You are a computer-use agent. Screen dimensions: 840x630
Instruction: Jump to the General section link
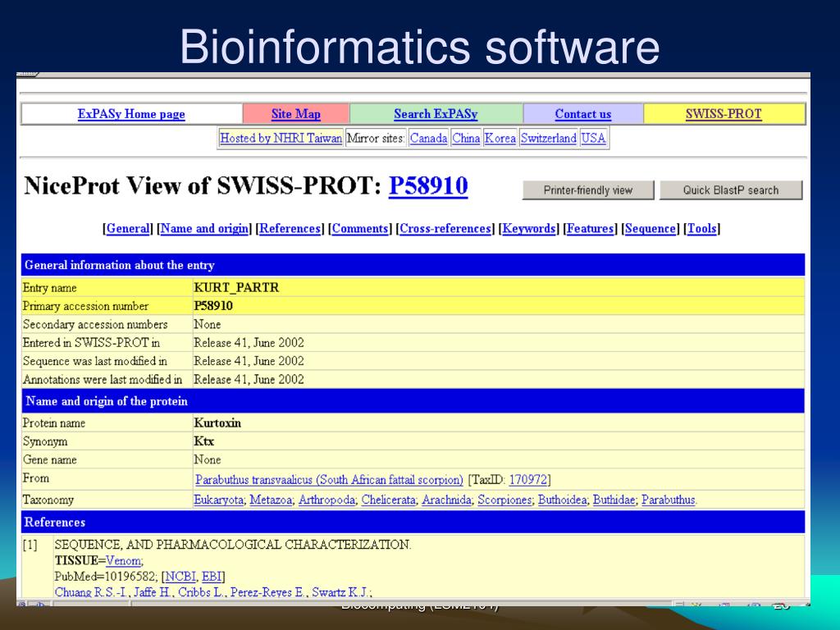point(128,229)
